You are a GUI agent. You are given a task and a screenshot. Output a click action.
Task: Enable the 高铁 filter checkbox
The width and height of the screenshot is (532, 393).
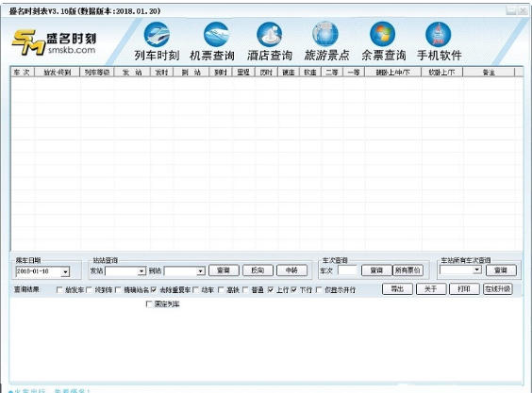221,290
